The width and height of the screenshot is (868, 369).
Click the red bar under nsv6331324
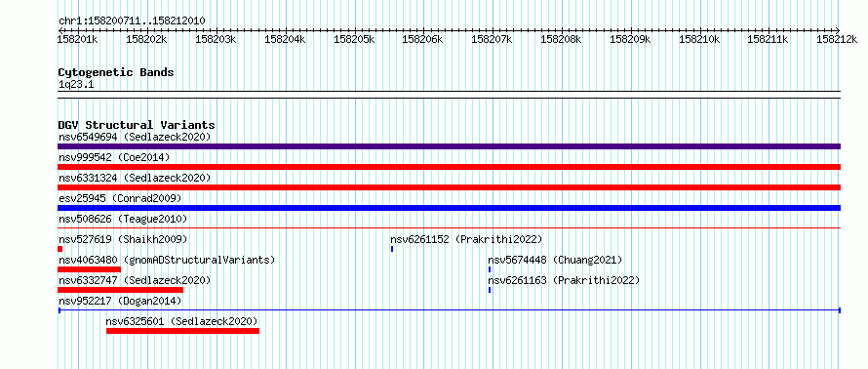click(x=449, y=187)
